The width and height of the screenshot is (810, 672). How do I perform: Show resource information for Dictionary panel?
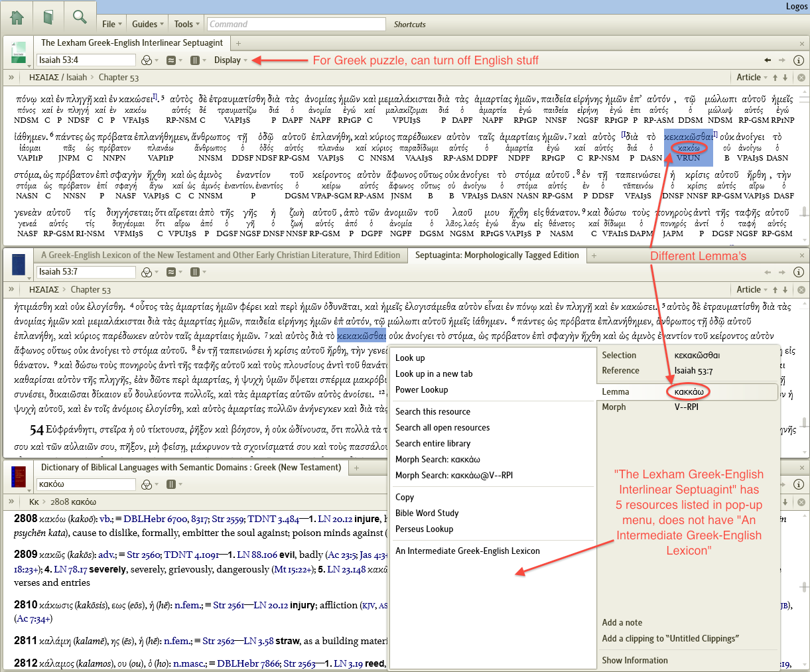[799, 484]
